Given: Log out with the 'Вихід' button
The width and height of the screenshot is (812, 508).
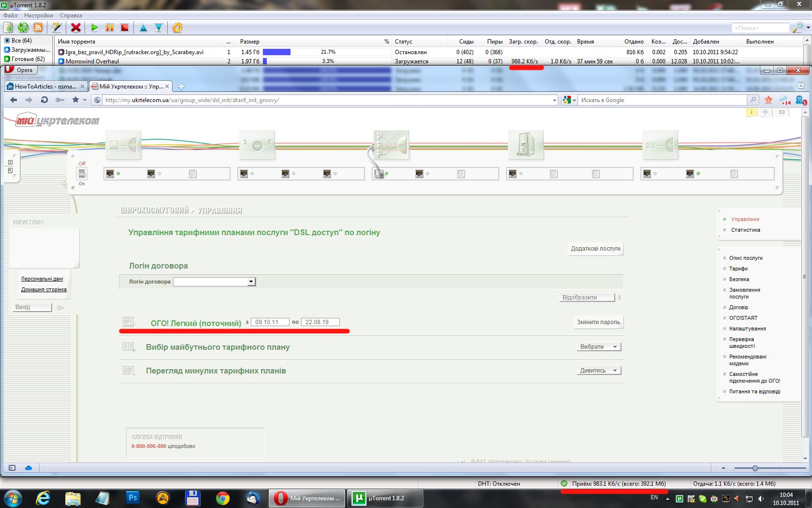Looking at the screenshot, I should [x=33, y=307].
